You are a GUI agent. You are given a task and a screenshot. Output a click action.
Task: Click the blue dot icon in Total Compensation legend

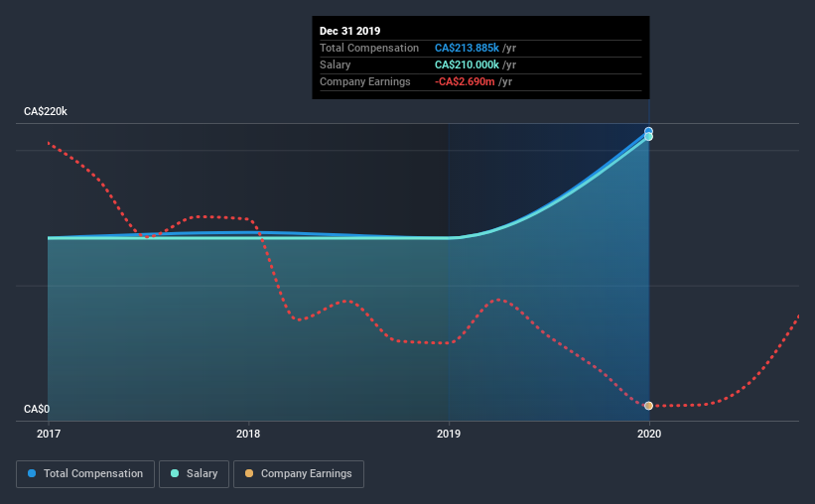click(32, 473)
